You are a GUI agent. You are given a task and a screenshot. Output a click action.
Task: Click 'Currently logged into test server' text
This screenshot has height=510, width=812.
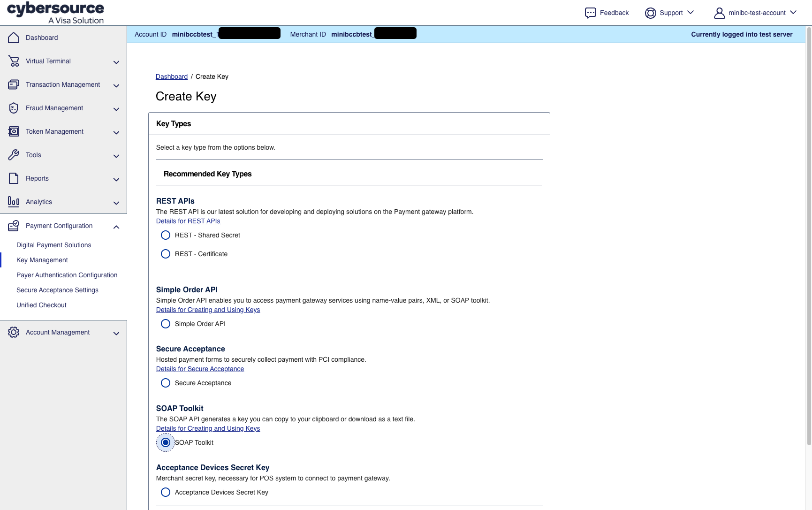click(x=742, y=34)
